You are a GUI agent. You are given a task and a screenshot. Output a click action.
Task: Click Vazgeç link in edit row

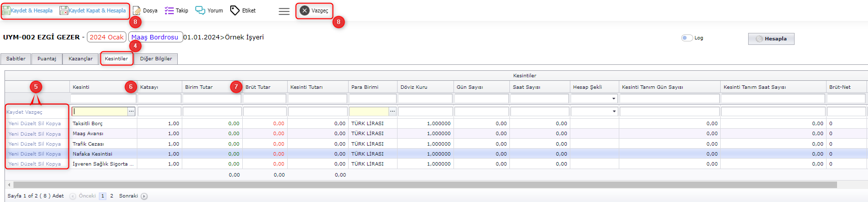click(34, 112)
